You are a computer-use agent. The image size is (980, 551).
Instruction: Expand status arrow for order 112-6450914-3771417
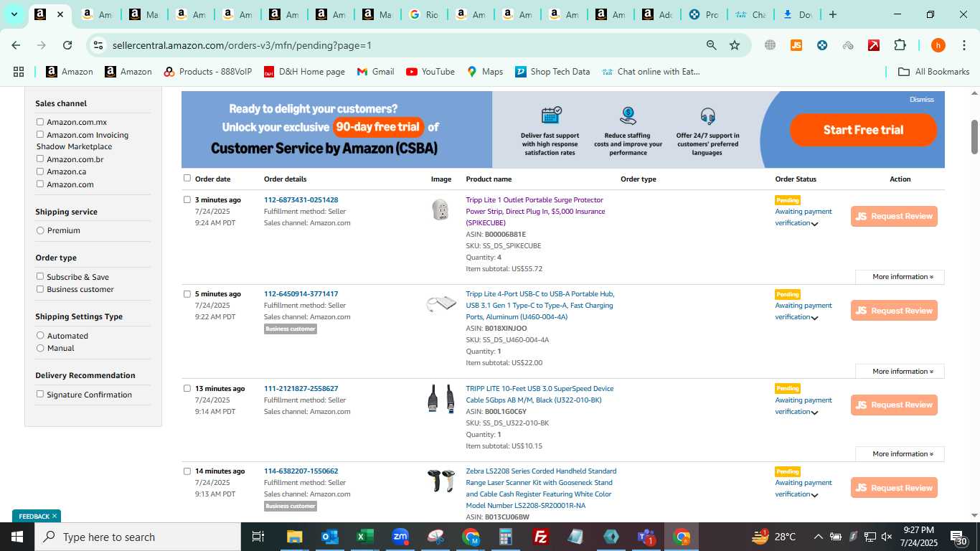pos(815,318)
